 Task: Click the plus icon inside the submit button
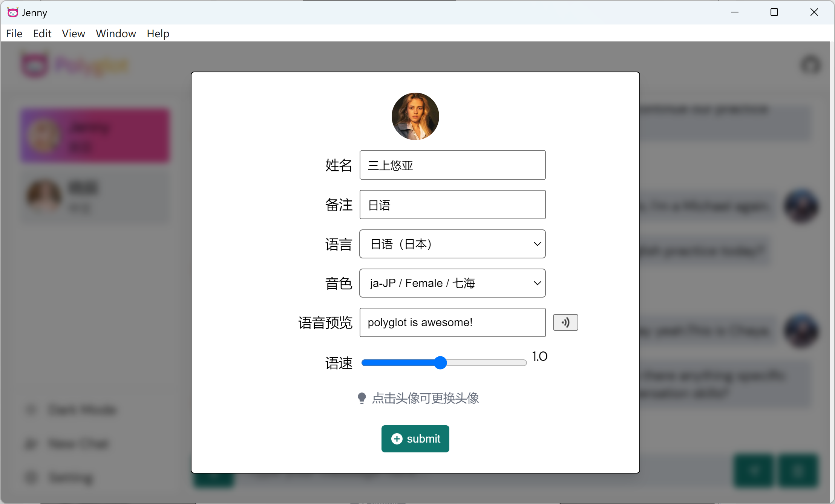tap(396, 439)
